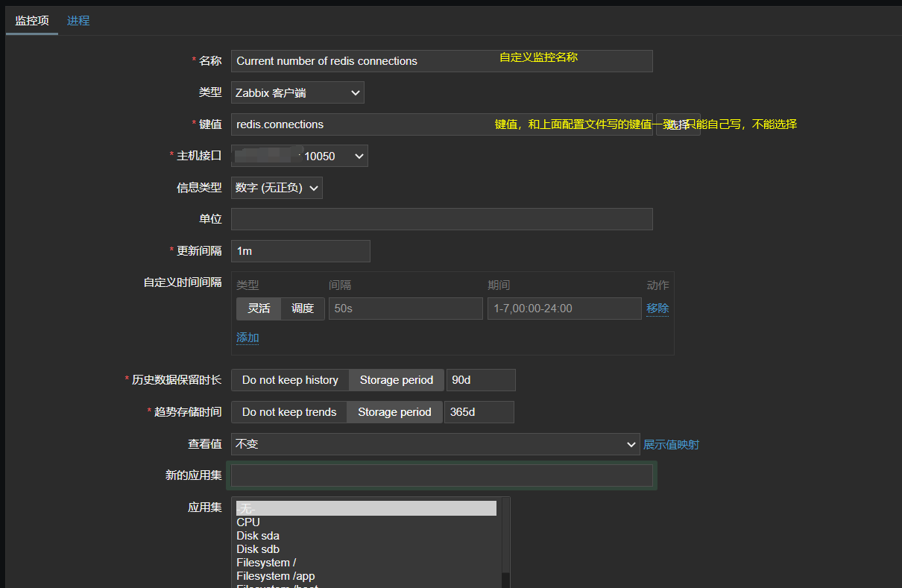Image resolution: width=902 pixels, height=588 pixels.
Task: Select 调度 interval type
Action: [x=303, y=309]
